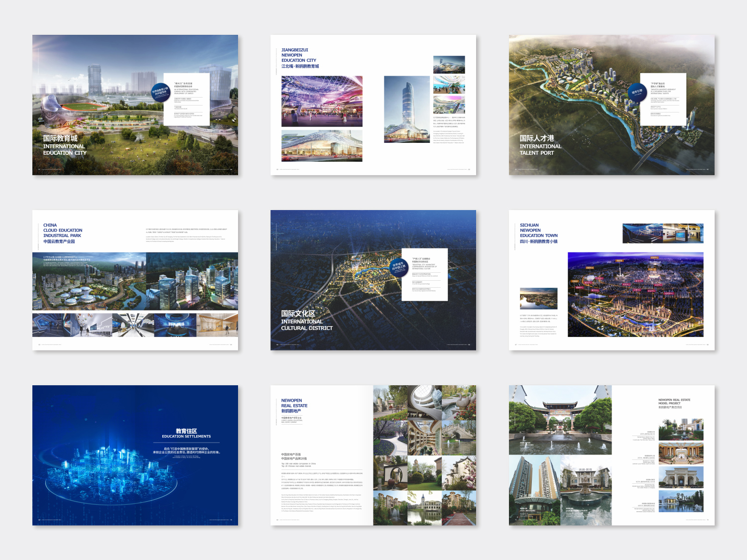Open large night aerial map of Education Town

[x=635, y=295]
